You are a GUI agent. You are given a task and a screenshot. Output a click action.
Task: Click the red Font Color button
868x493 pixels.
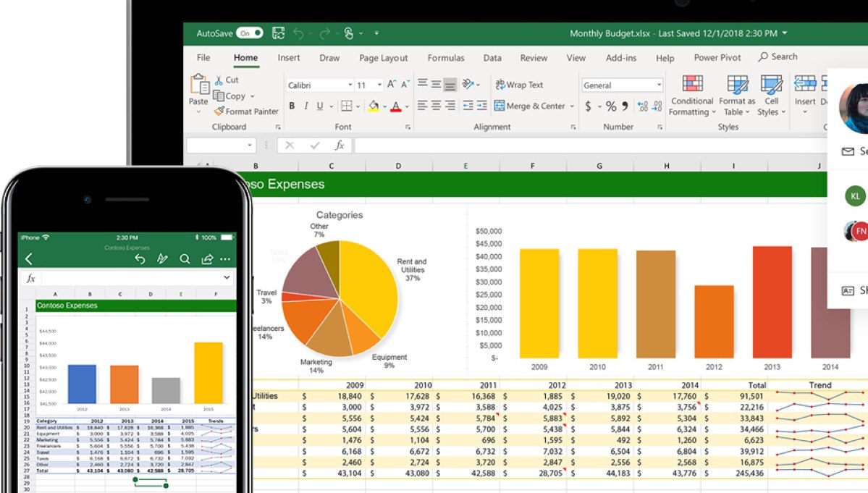coord(396,106)
